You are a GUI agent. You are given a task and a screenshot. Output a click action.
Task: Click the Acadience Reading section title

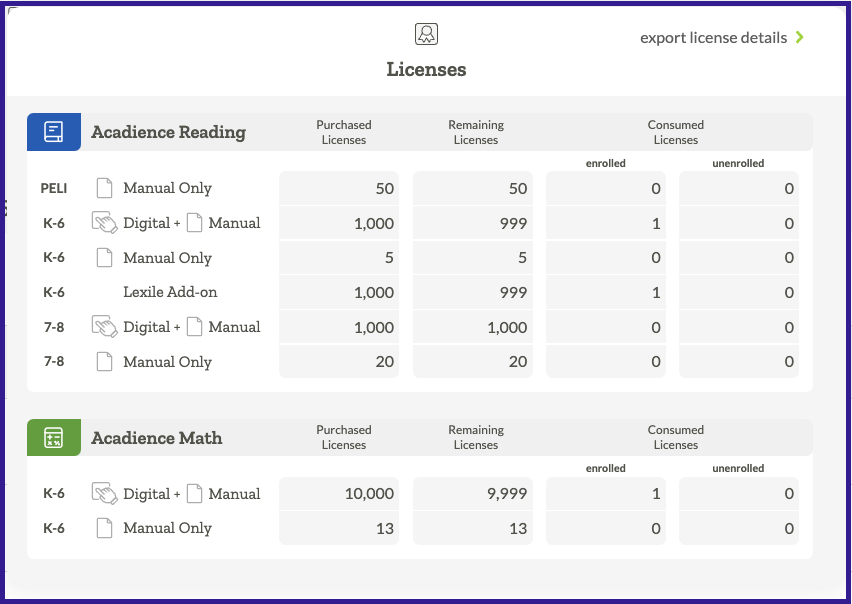(x=168, y=131)
